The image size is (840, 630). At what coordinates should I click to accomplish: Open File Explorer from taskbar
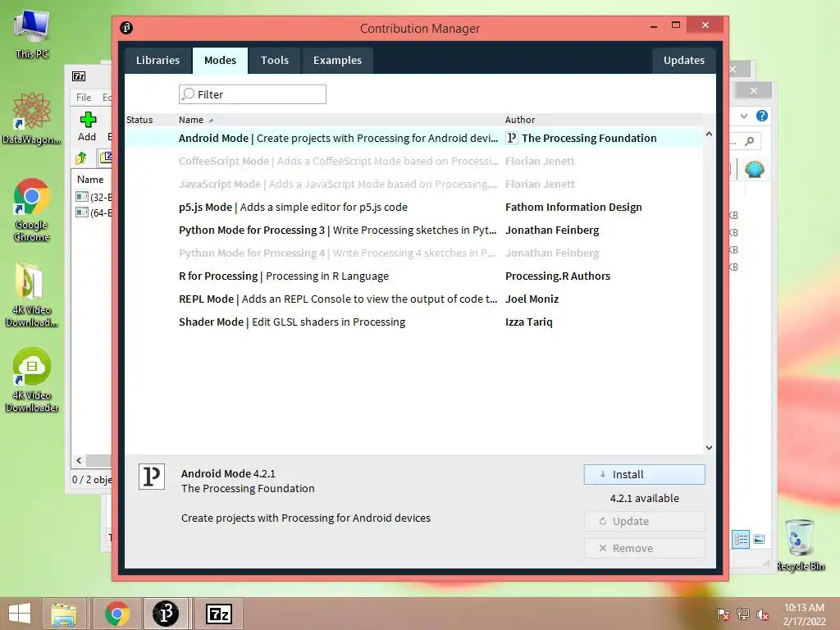[64, 614]
